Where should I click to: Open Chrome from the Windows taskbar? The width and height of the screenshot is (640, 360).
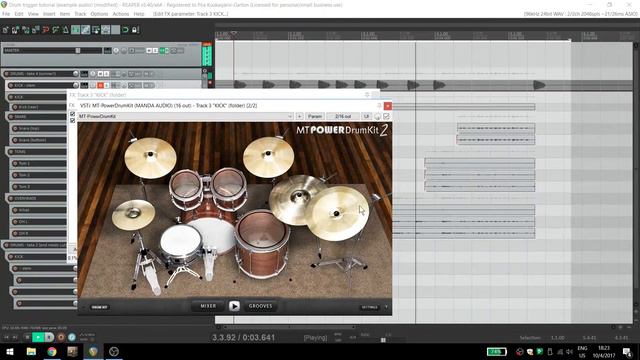click(x=52, y=351)
